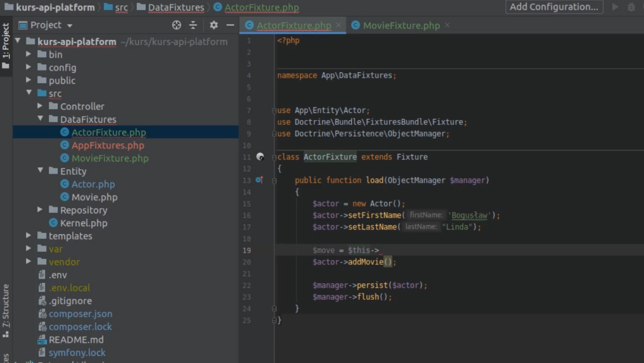The width and height of the screenshot is (644, 363).
Task: Open Project panel settings gear
Action: (x=214, y=25)
